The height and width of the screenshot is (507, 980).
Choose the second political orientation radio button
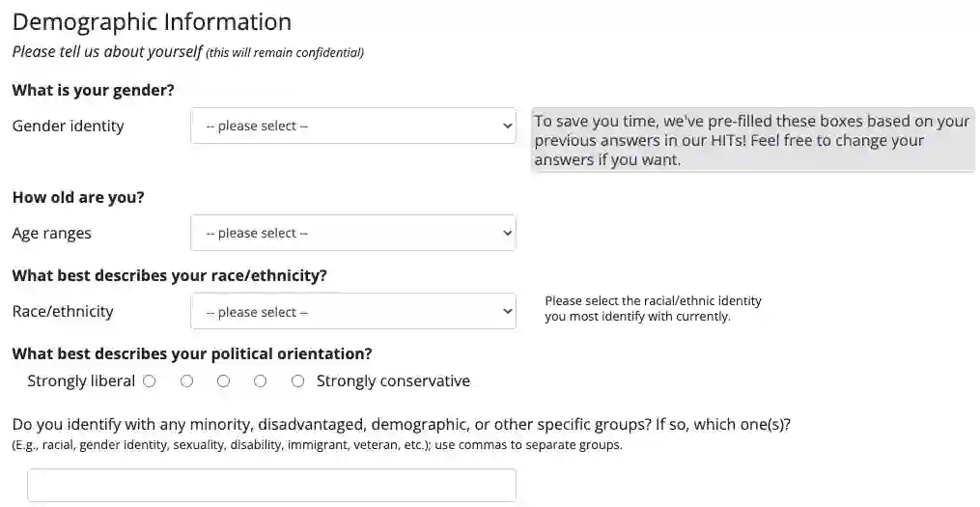click(186, 381)
